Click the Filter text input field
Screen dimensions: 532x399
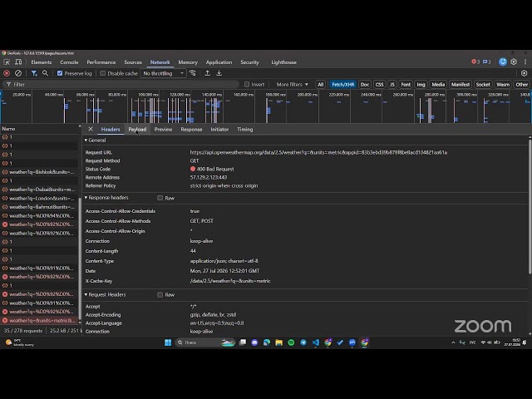[122, 84]
